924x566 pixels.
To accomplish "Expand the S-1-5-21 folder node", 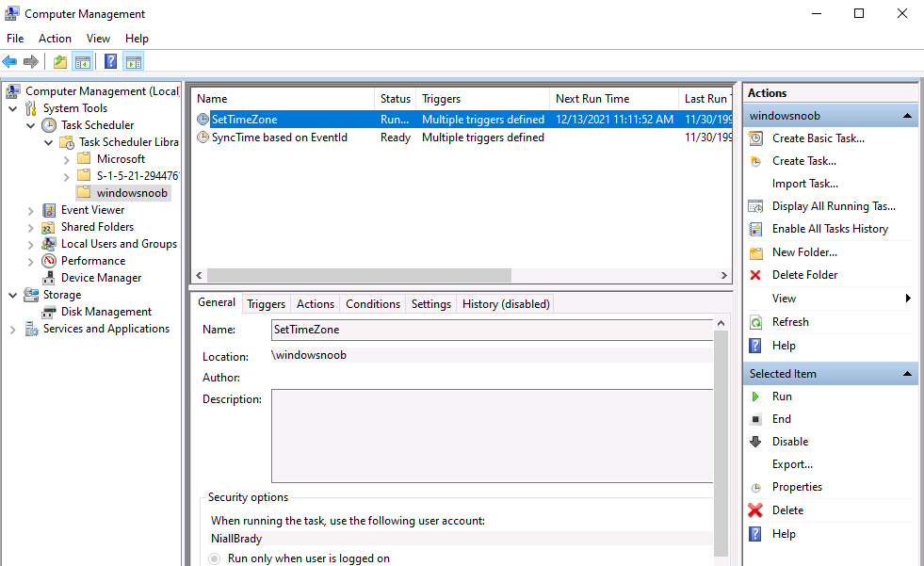I will (x=66, y=177).
